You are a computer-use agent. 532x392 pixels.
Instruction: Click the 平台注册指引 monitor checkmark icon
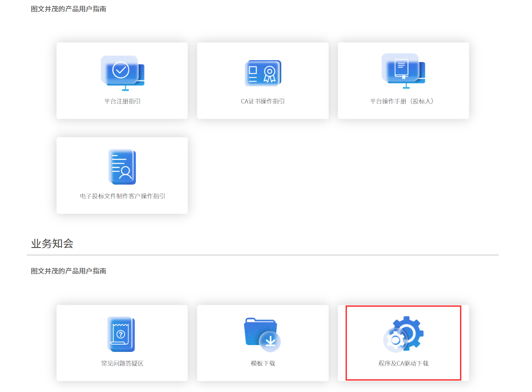[122, 73]
